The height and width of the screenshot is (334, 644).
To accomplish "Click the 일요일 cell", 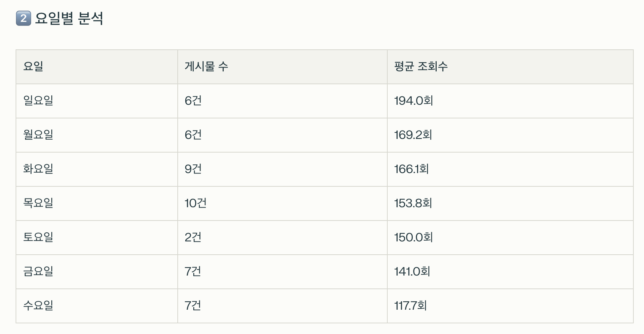I will [x=38, y=101].
